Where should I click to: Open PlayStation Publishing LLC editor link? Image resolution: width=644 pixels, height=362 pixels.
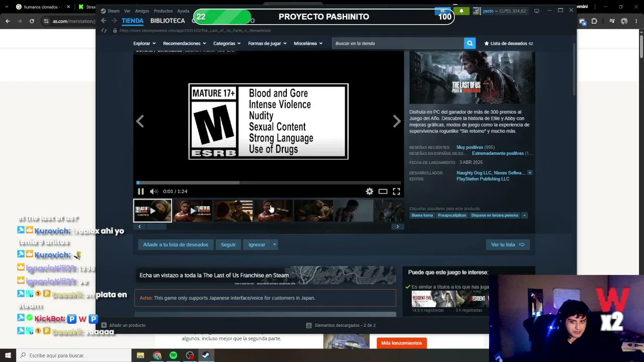[x=483, y=179]
